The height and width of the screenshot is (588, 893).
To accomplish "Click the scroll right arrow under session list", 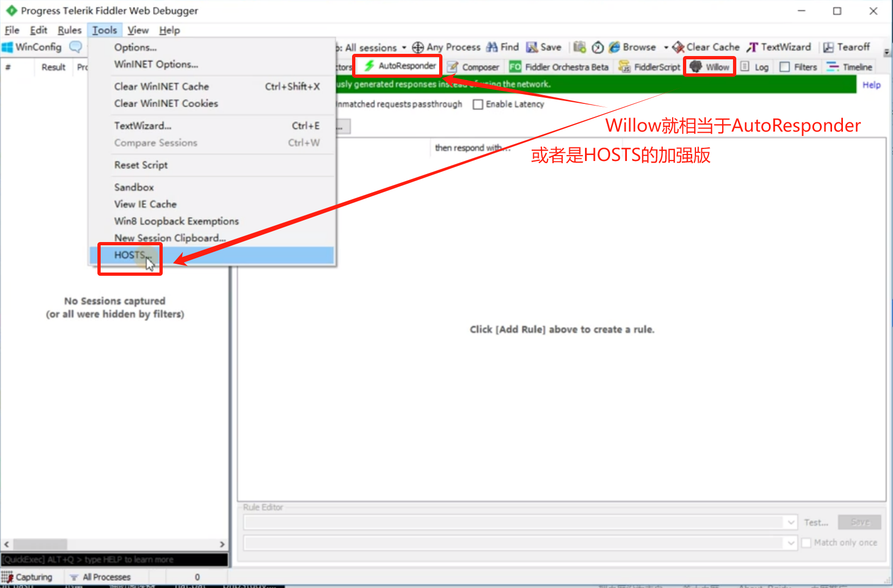I will (x=221, y=544).
